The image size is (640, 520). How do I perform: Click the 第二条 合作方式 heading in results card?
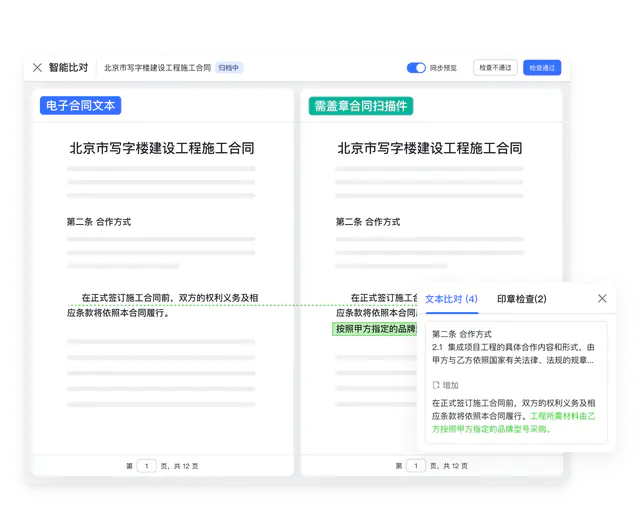tap(462, 334)
